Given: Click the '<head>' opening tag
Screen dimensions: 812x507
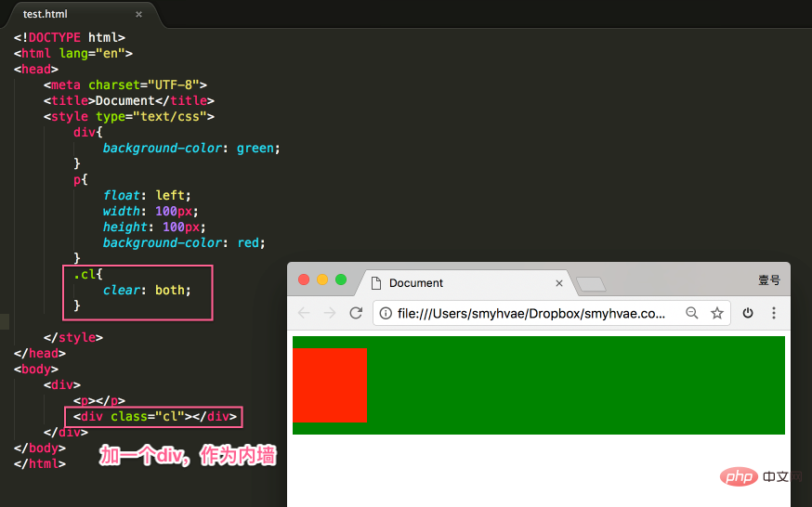Looking at the screenshot, I should click(36, 70).
